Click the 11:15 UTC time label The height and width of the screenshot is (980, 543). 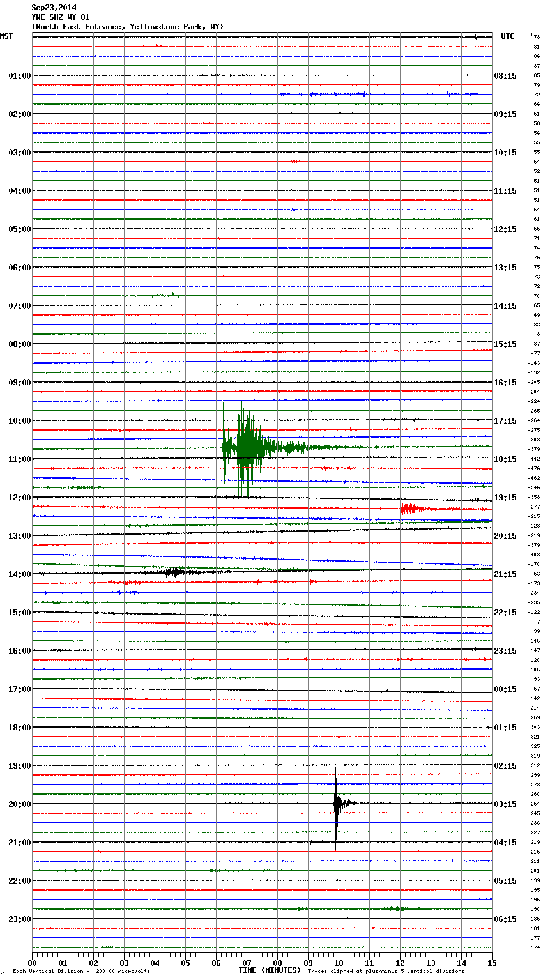coord(505,191)
